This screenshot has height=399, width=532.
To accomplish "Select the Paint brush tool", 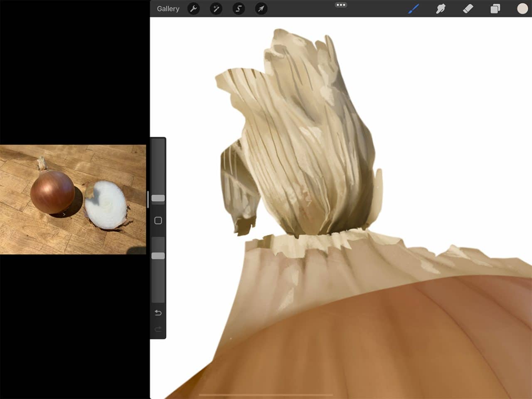I will pos(412,8).
